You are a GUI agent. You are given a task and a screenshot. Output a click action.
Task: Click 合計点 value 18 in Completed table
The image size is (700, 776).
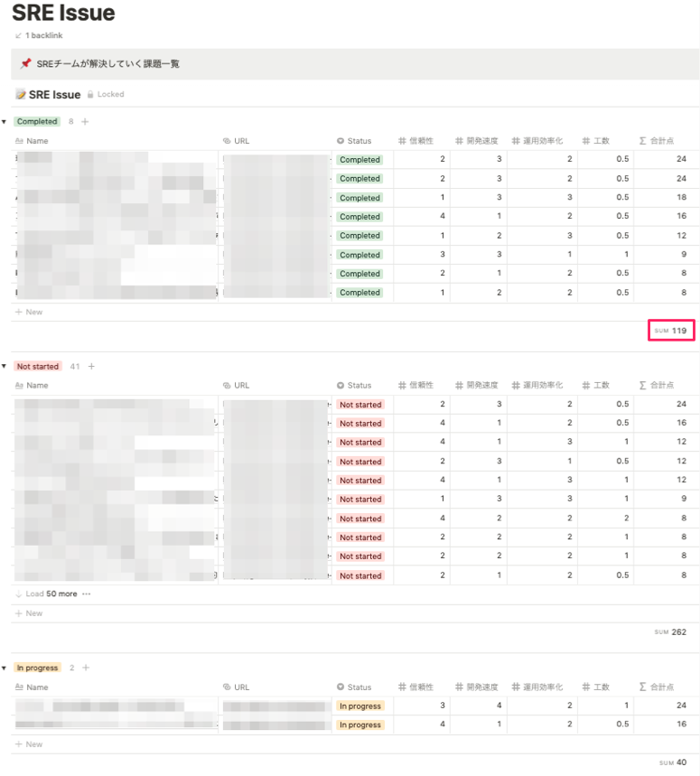click(682, 197)
